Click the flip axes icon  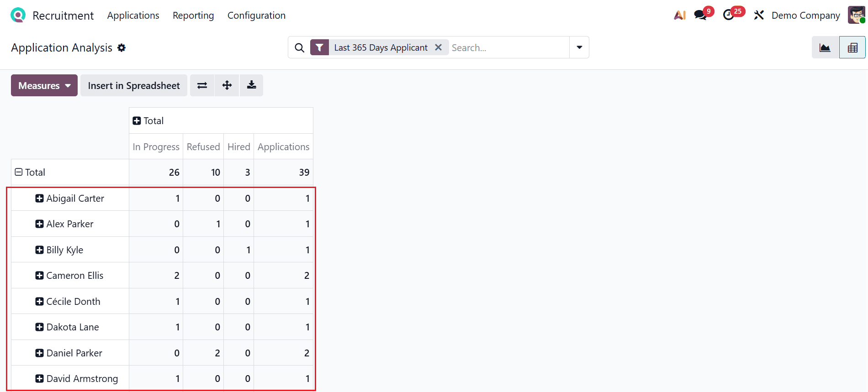point(202,85)
